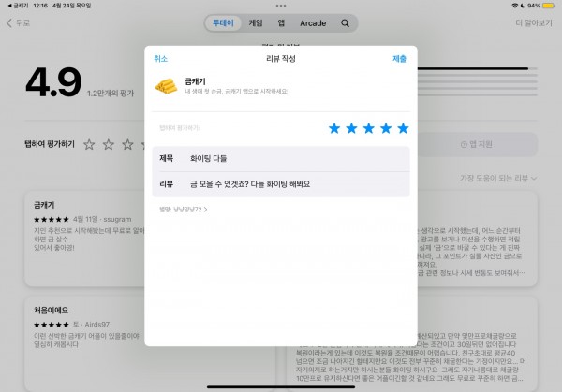Click the 4.9 rating score
This screenshot has width=562, height=392.
point(53,82)
